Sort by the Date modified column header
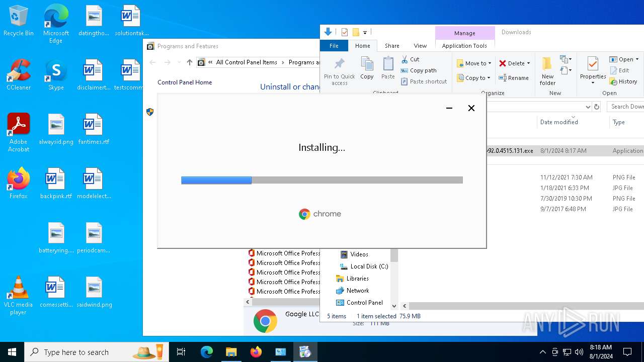The width and height of the screenshot is (644, 362). pos(559,122)
